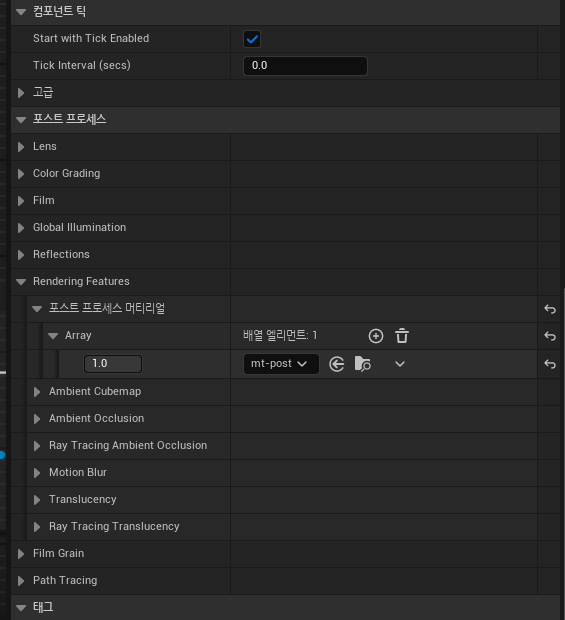Click the Tick Interval (secs) field
565x620 pixels.
pyautogui.click(x=305, y=66)
